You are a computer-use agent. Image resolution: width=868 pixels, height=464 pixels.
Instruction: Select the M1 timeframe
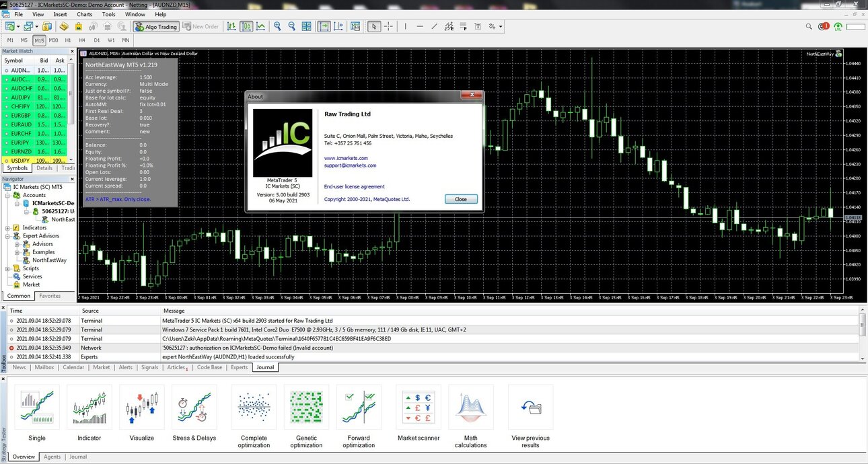pos(10,40)
